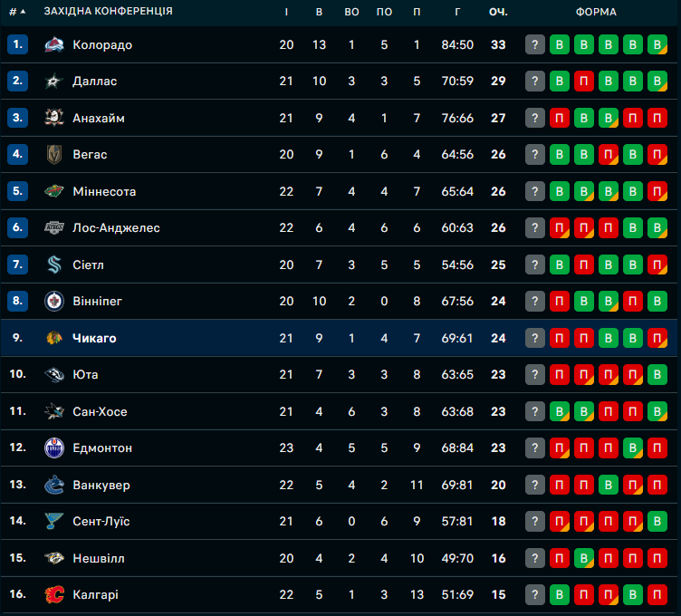Screen dimensions: 681x616
Task: Click Сент-Луїс's green В form badge
Action: pyautogui.click(x=657, y=521)
